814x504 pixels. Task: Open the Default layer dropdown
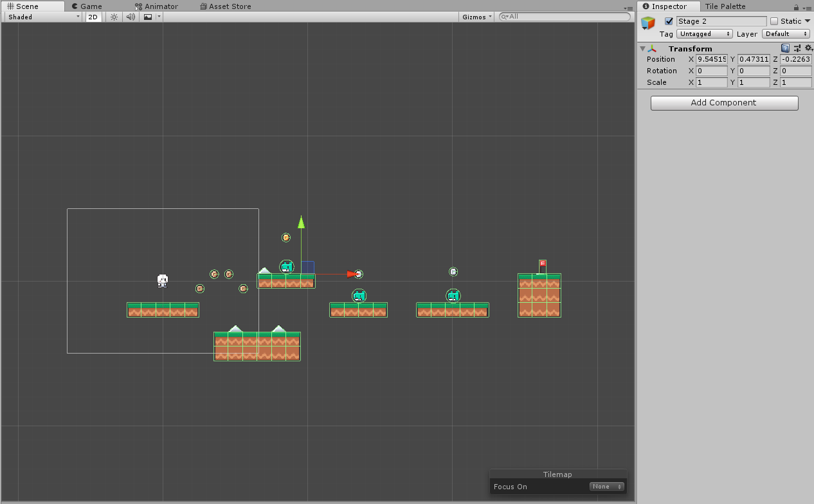coord(786,34)
